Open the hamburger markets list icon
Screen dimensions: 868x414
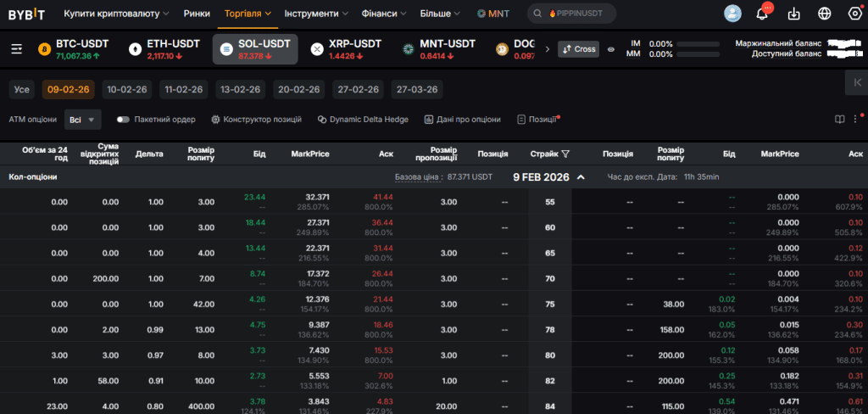click(17, 49)
